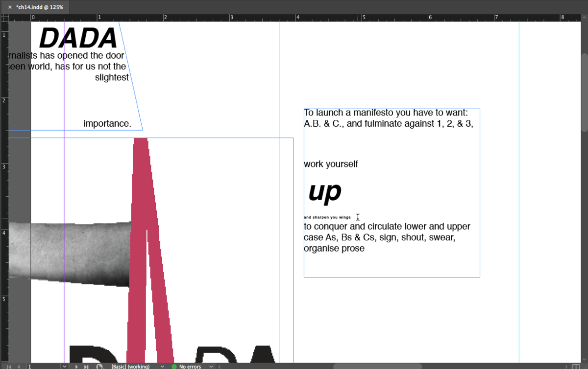Go to next page arrow
Screen dimensions: 588x369
pos(76,366)
